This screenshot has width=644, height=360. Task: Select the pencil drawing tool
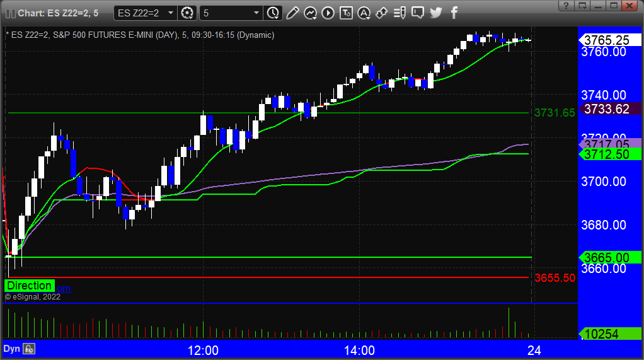point(292,13)
